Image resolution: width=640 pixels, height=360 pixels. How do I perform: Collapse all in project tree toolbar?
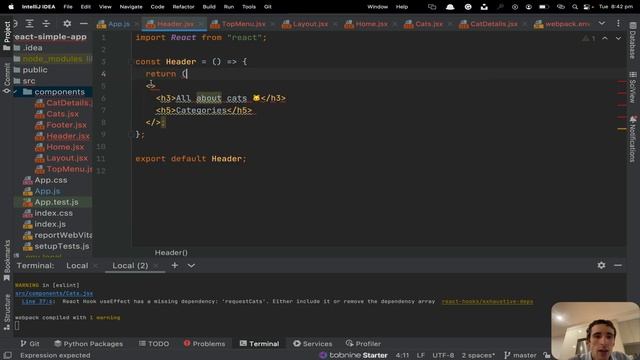click(46, 24)
